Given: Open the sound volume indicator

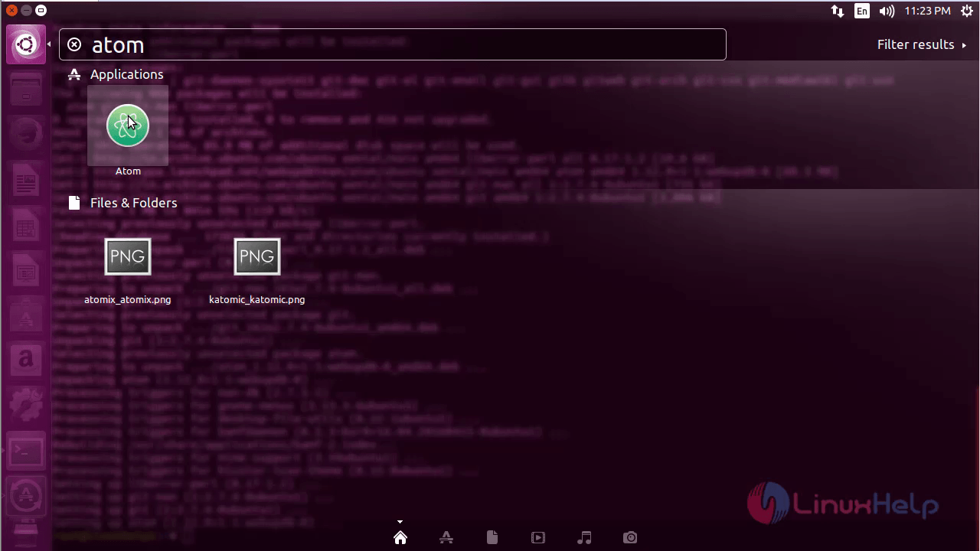Looking at the screenshot, I should click(x=887, y=11).
